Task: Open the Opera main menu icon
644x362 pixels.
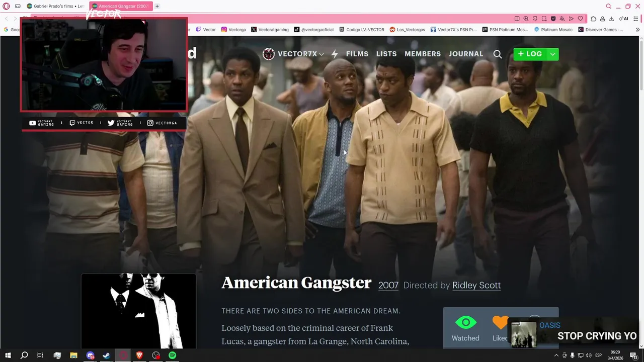Action: point(6,6)
